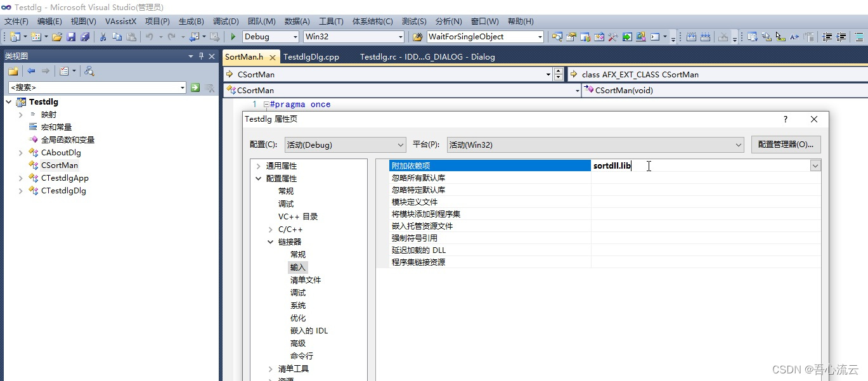The height and width of the screenshot is (381, 868).
Task: Click the New Project toolbar icon
Action: 15,37
